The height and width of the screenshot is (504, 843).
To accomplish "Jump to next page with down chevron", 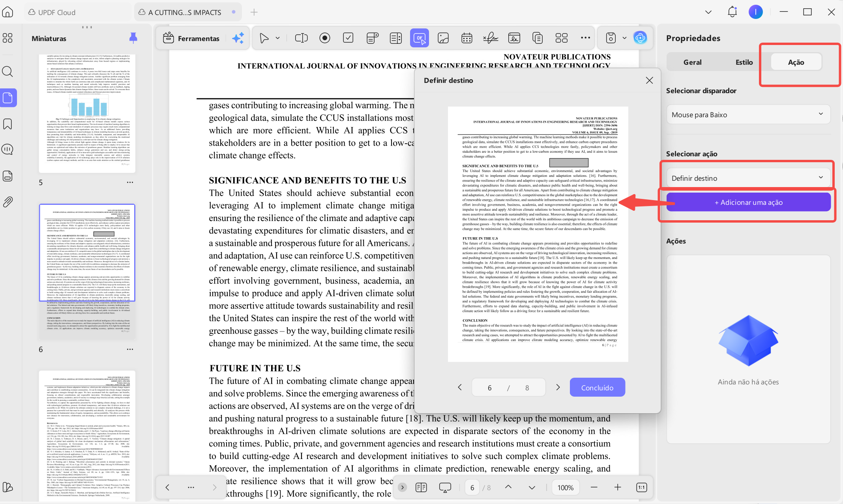I will click(x=532, y=487).
